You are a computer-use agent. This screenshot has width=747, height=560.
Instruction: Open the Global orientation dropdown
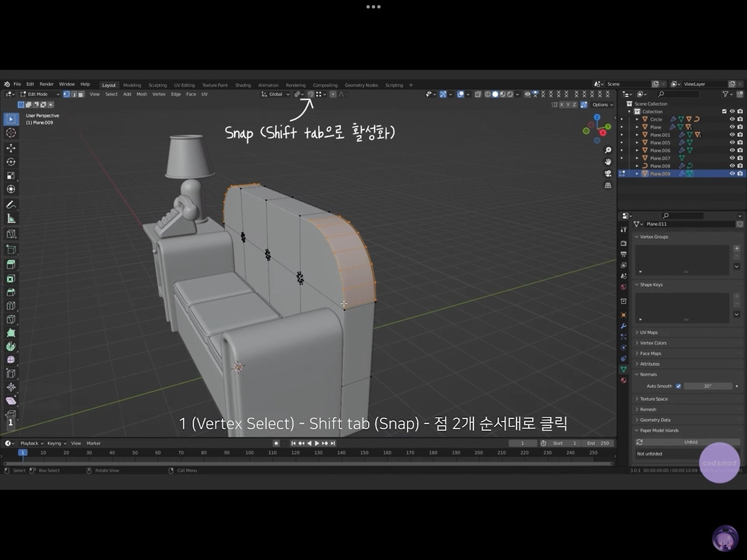coord(275,94)
